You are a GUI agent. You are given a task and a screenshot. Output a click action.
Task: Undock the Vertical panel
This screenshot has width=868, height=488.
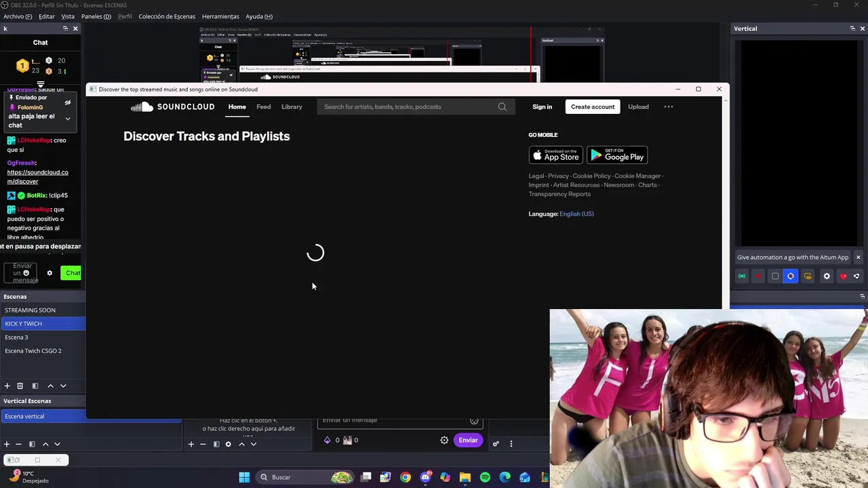(x=852, y=28)
